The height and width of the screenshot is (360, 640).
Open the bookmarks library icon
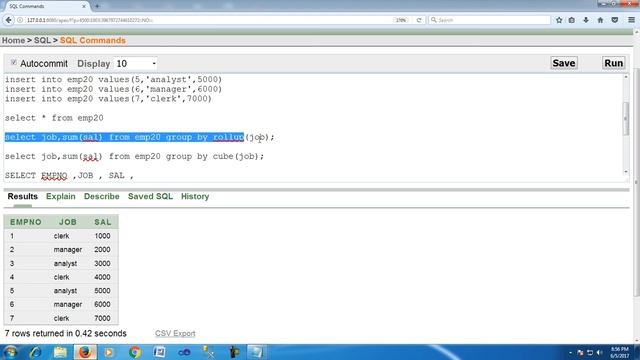(572, 20)
